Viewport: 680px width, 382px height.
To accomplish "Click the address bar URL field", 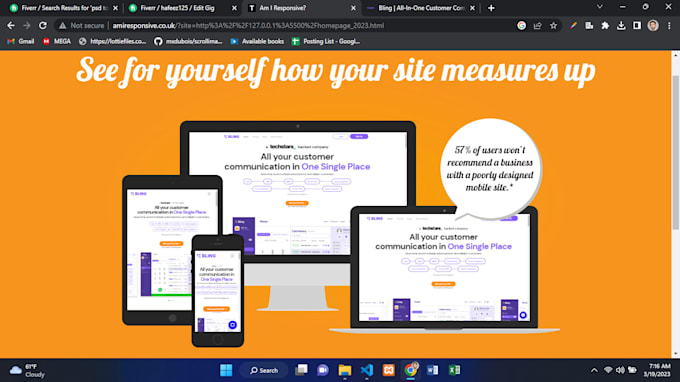I will click(x=248, y=26).
